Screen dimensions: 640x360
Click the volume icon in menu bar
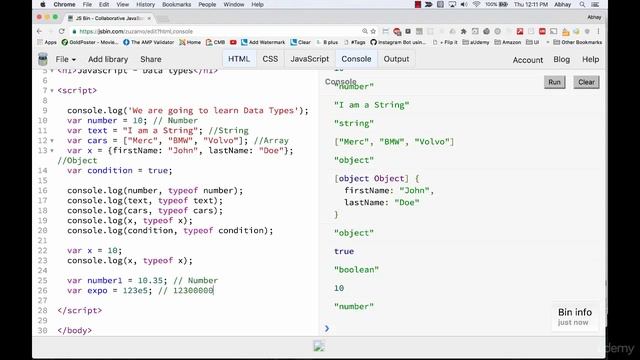(464, 4)
